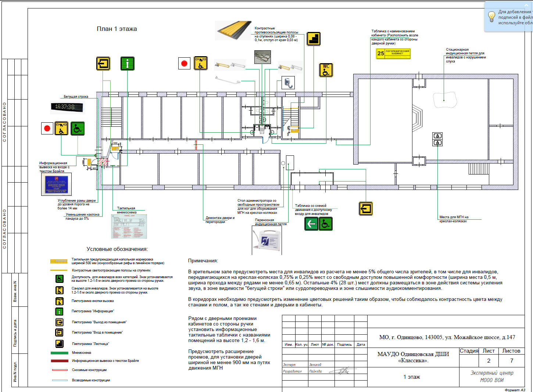
Task: Open the tactile mnemoscheme thumbnail image
Action: click(x=129, y=226)
